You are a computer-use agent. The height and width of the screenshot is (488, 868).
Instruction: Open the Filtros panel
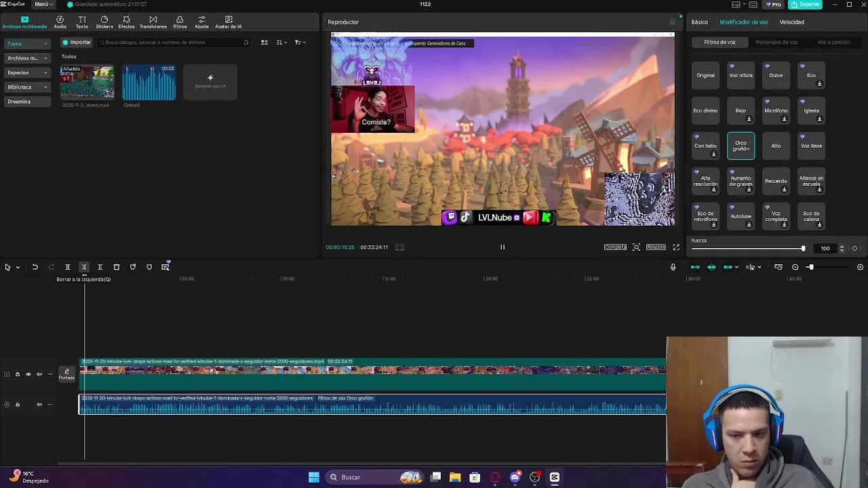pyautogui.click(x=180, y=22)
